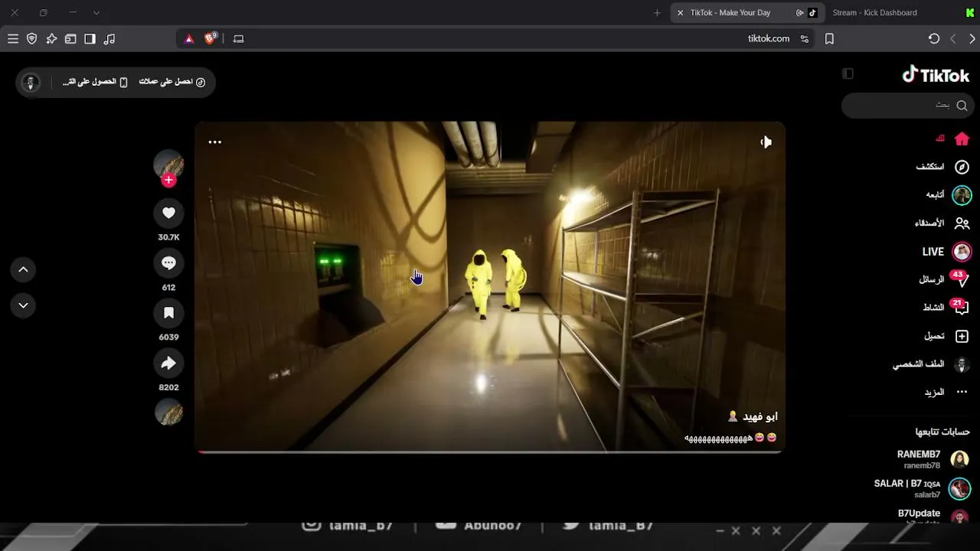The height and width of the screenshot is (551, 980).
Task: Expand the More (المزيد) menu
Action: [x=946, y=392]
